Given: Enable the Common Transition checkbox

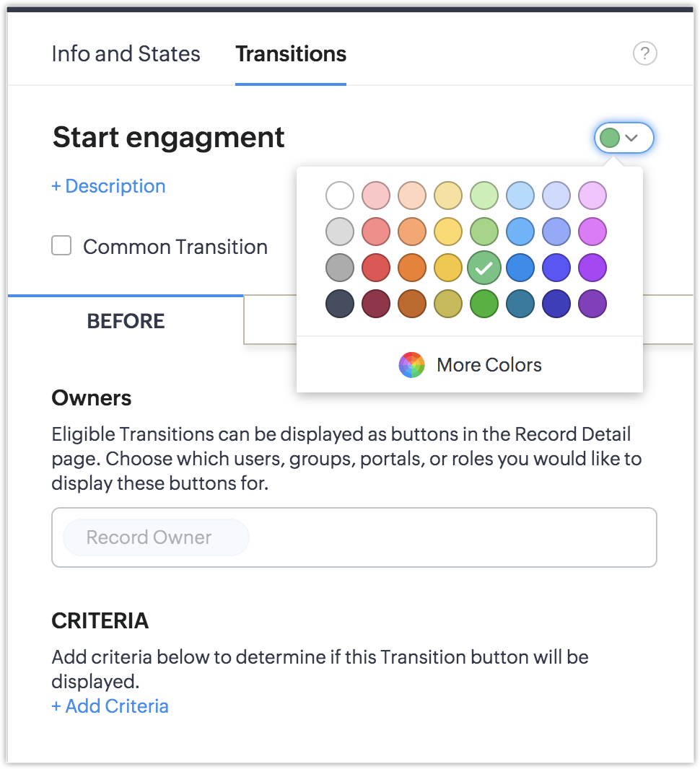Looking at the screenshot, I should point(61,247).
